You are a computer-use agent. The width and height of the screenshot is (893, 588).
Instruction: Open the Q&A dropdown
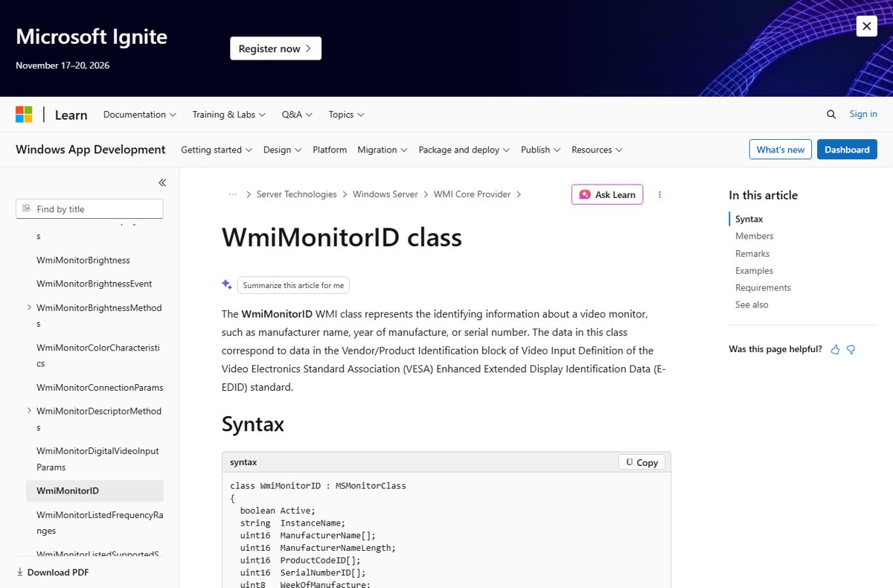click(x=297, y=115)
